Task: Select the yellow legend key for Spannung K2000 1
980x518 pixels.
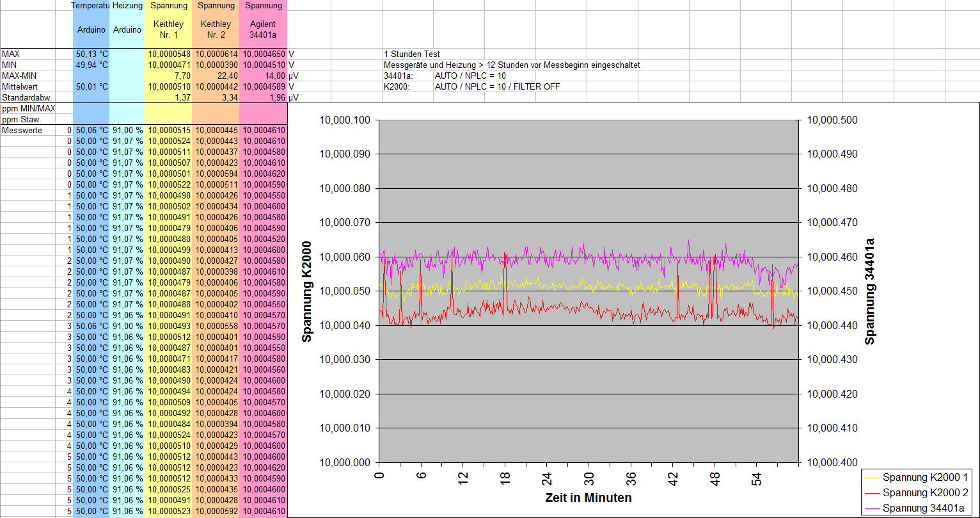Action: pos(873,477)
